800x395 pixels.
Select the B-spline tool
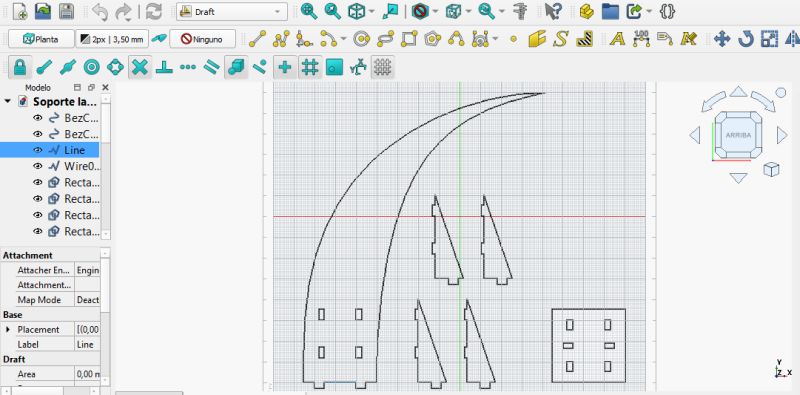coord(456,39)
